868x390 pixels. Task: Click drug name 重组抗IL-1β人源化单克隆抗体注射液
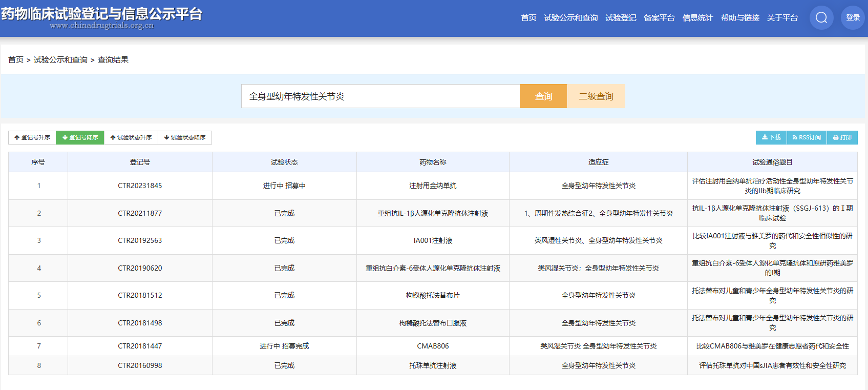pos(433,213)
